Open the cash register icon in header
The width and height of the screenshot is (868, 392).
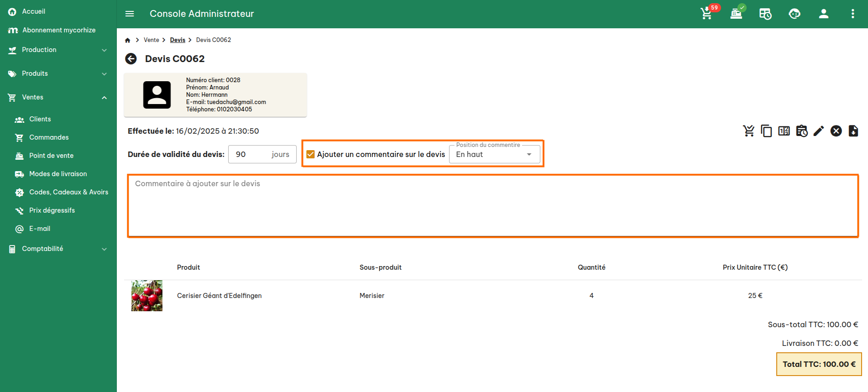pos(736,14)
